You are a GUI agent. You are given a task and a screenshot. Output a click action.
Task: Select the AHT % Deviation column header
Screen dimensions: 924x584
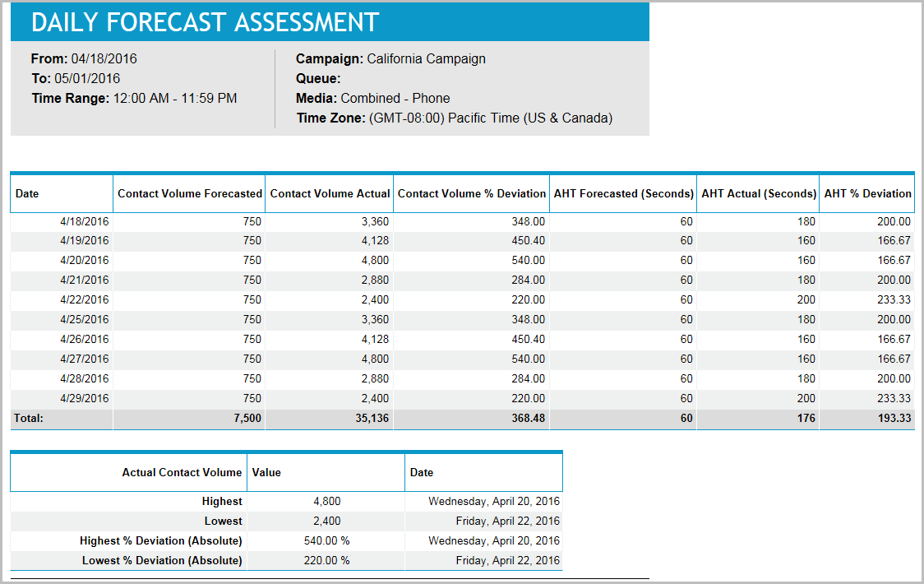click(x=867, y=192)
